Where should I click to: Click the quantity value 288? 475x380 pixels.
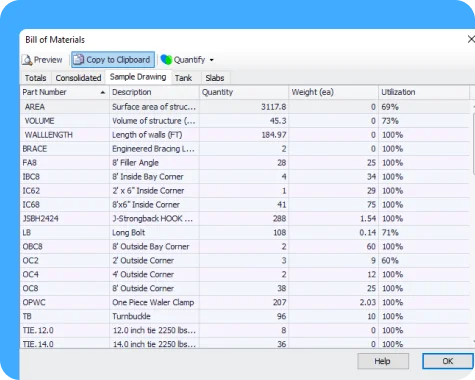click(279, 219)
